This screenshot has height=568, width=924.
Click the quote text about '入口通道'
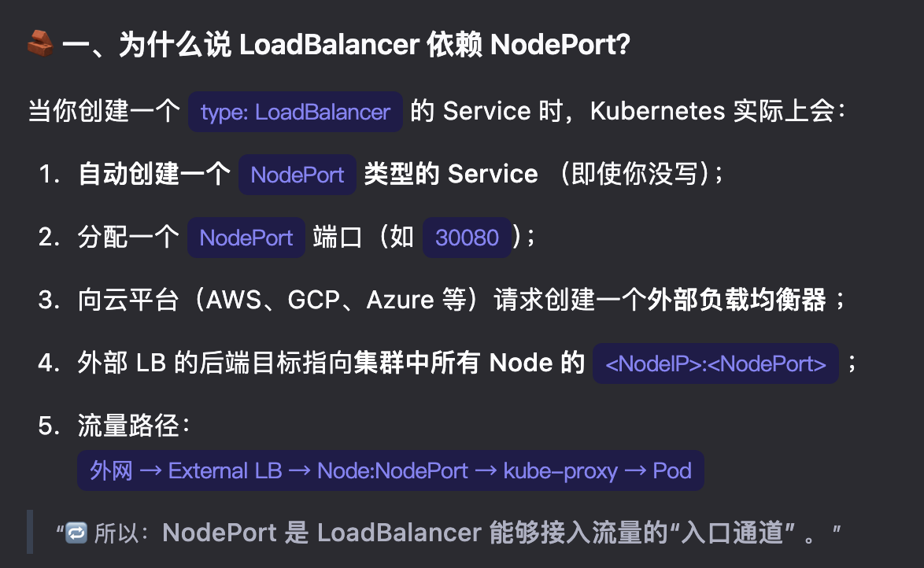pos(449,533)
